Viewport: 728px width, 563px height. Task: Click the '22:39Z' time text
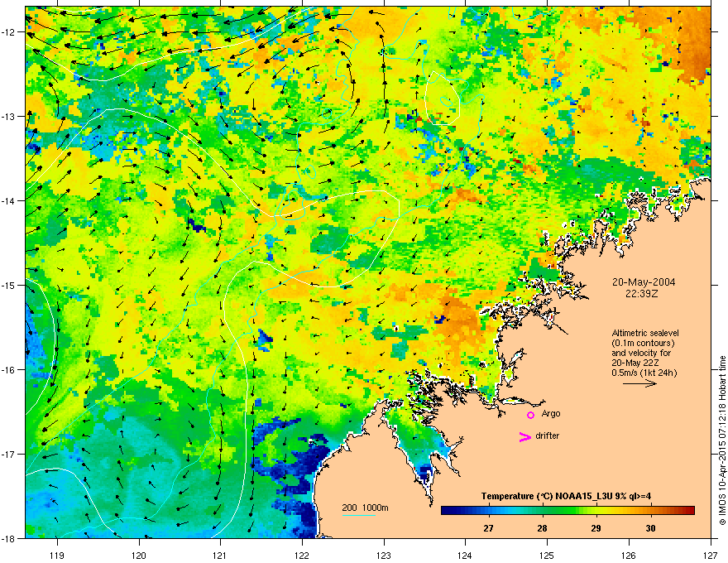coord(642,294)
